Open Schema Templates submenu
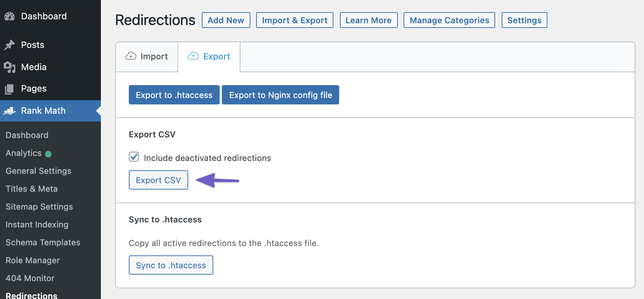 (43, 242)
